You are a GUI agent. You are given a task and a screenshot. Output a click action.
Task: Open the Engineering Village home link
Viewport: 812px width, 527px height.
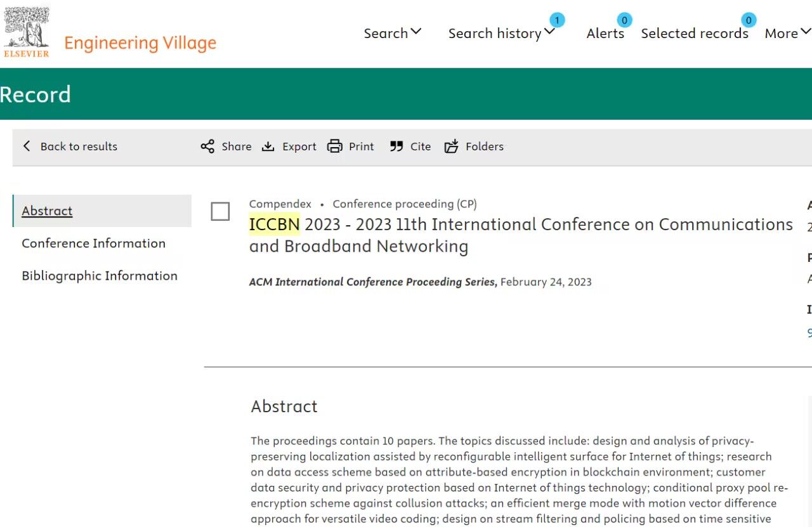pos(140,42)
